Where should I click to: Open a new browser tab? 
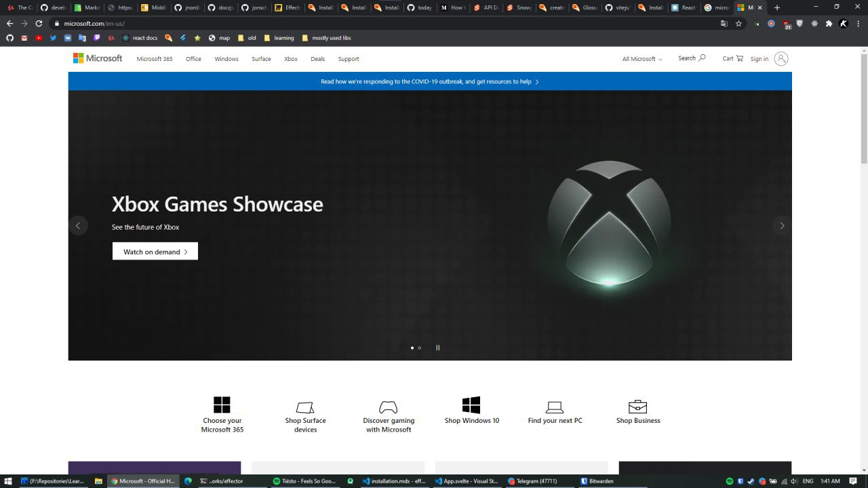[x=777, y=7]
